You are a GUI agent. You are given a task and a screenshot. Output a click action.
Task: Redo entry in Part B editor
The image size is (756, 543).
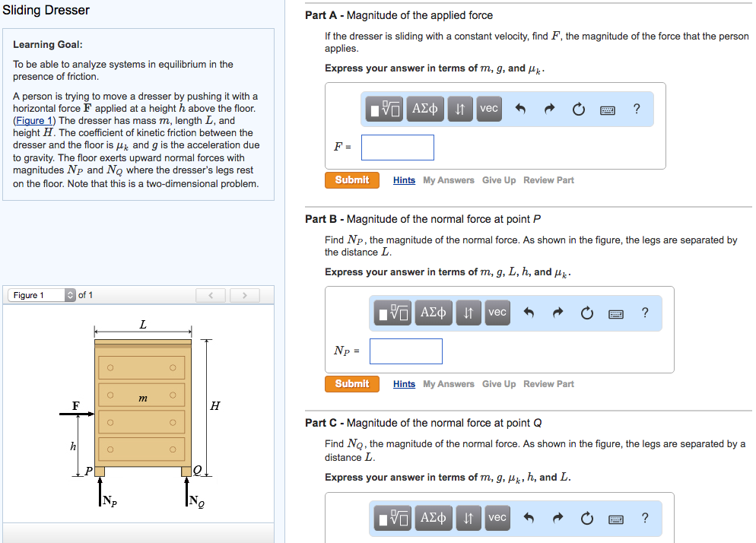coord(557,313)
